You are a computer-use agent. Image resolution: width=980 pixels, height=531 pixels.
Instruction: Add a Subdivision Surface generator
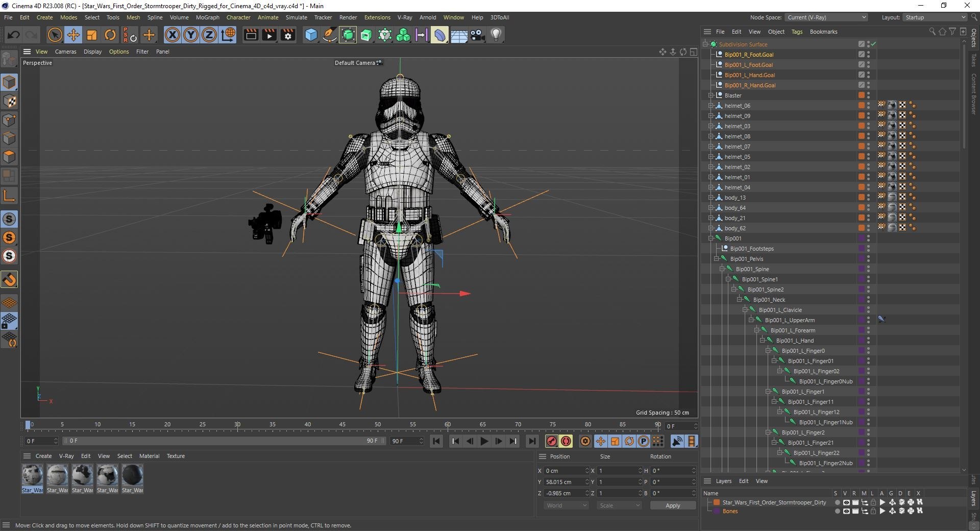[348, 35]
